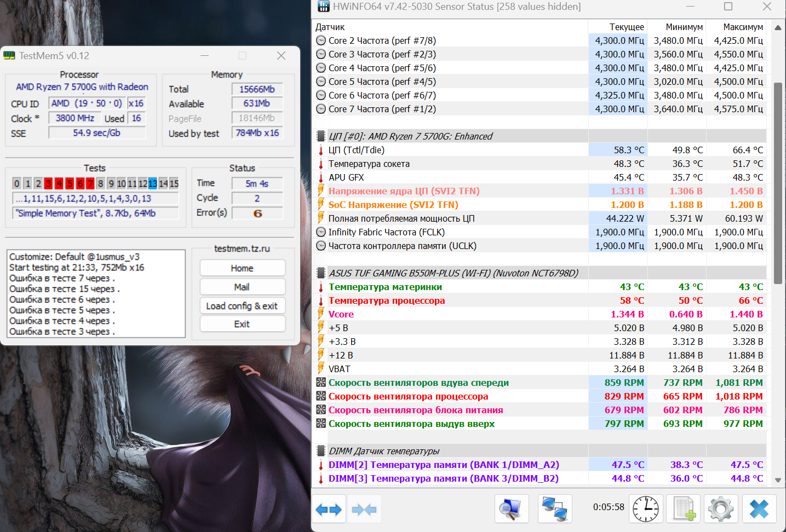Click the thermometer icon beside APU GFX
The height and width of the screenshot is (532, 786).
pyautogui.click(x=321, y=177)
